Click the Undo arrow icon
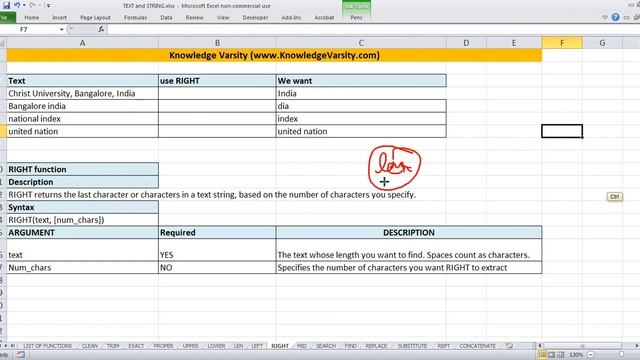This screenshot has width=640, height=360. pyautogui.click(x=17, y=5)
